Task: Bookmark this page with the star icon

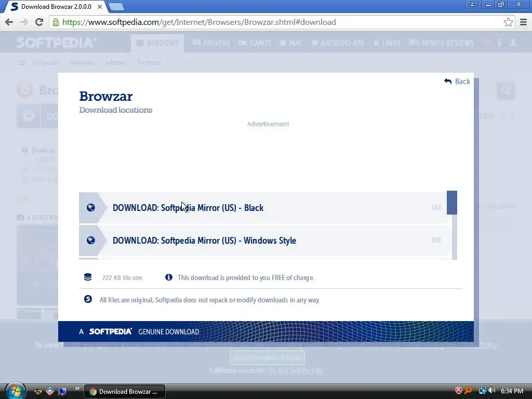Action: [x=508, y=22]
